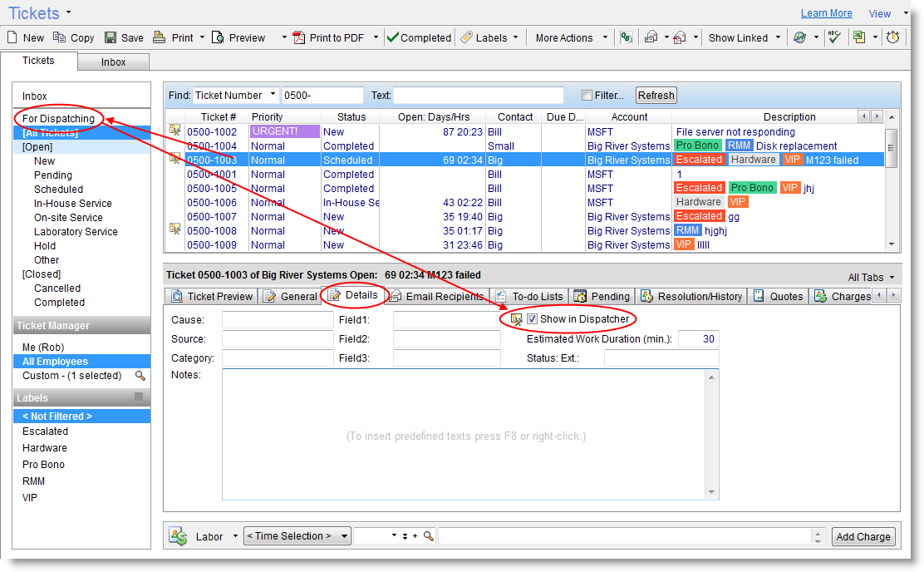
Task: Click the spell check icon in toolbar
Action: point(833,37)
